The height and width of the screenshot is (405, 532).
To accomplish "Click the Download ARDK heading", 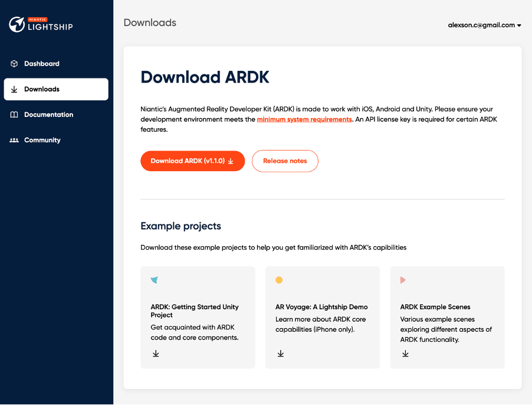I will (205, 77).
